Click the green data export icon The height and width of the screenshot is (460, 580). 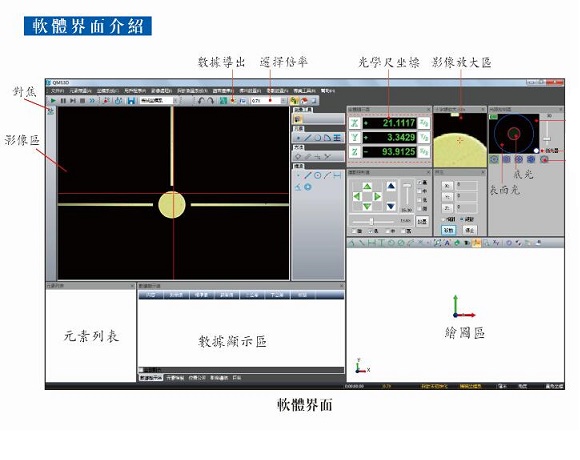click(x=223, y=101)
